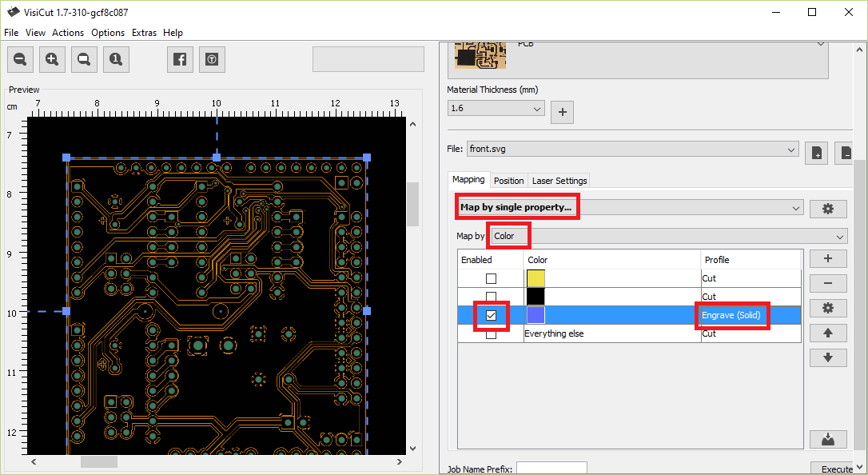Click preview scroll right arrow
868x475 pixels.
(x=400, y=461)
